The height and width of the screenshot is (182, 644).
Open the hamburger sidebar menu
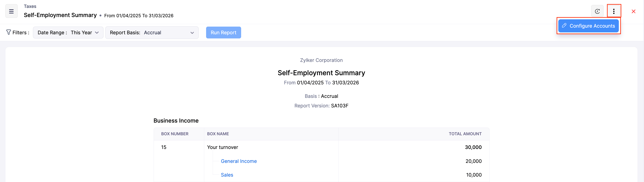[11, 11]
